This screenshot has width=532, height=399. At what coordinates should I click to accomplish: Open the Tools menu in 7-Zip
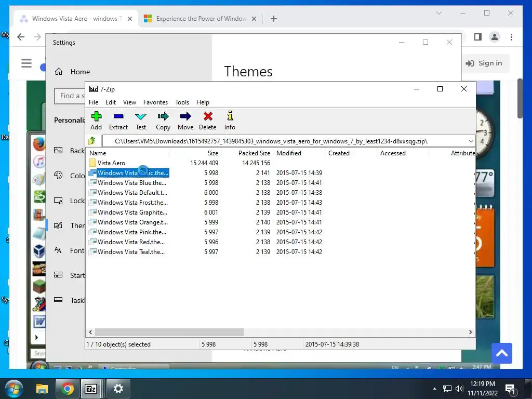click(182, 102)
